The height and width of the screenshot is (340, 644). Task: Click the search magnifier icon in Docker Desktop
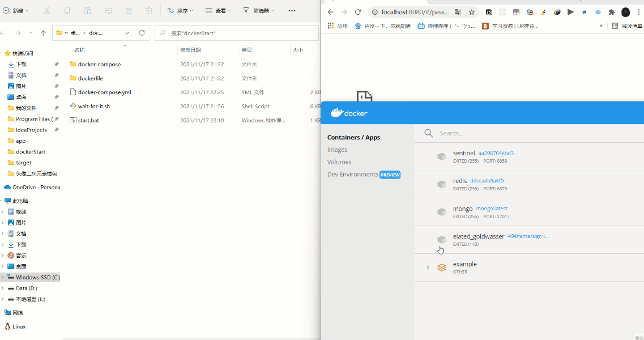[x=428, y=133]
